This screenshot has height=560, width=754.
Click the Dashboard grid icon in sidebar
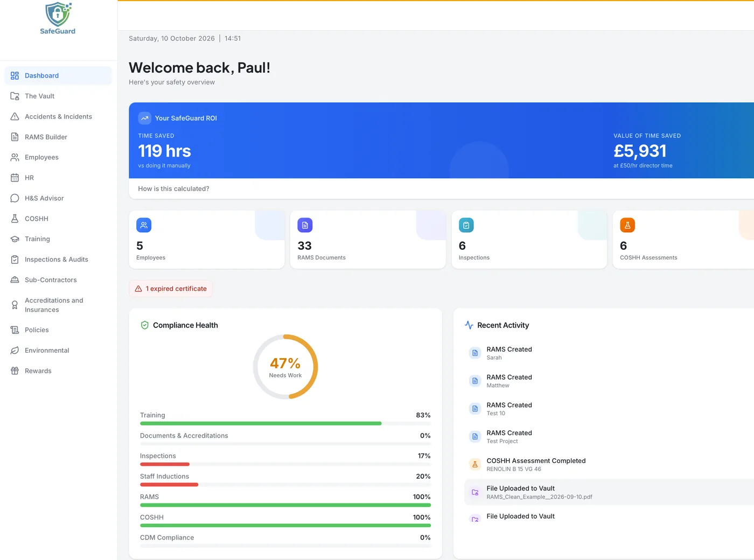[15, 76]
